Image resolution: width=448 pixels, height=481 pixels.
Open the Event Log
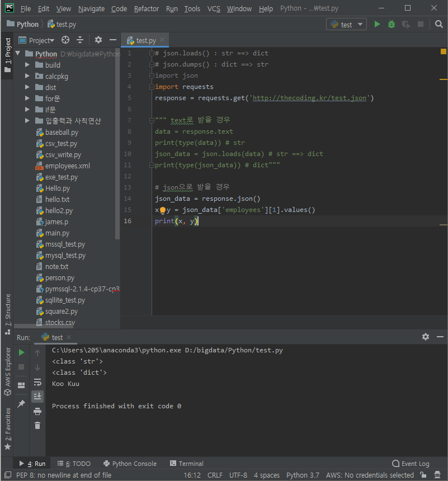point(411,464)
